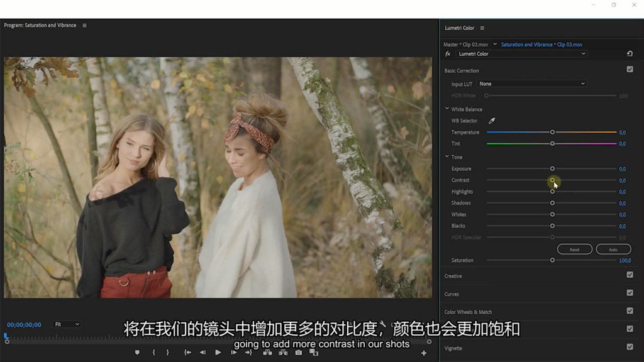The height and width of the screenshot is (362, 644).
Task: Open the Input LUT dropdown
Action: point(531,84)
